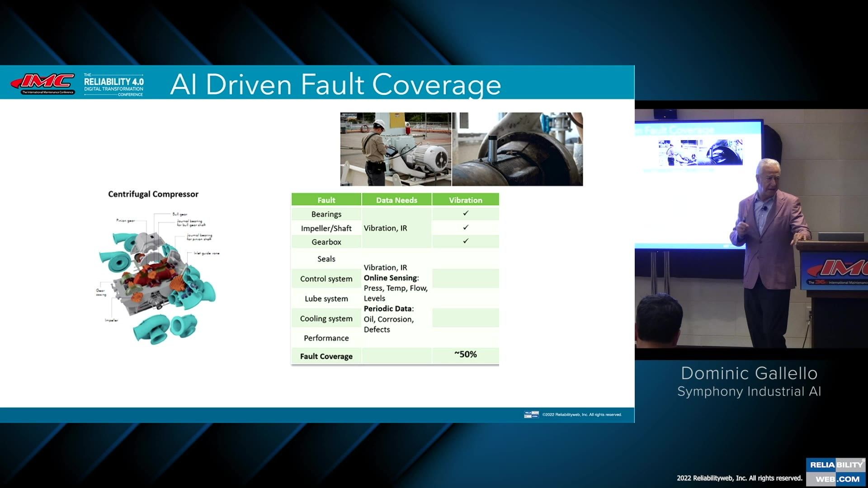Screen dimensions: 868x488
Task: Select the Fault column header
Action: 326,200
